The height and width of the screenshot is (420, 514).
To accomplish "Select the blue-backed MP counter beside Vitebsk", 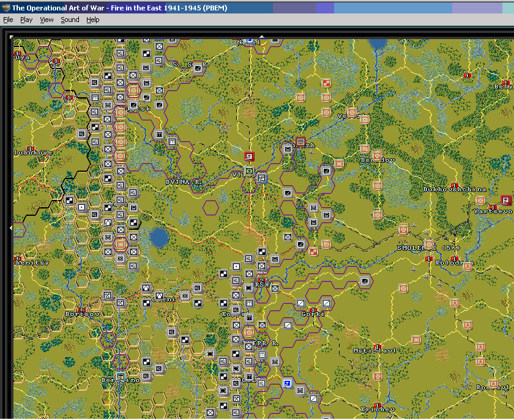I will (x=262, y=179).
